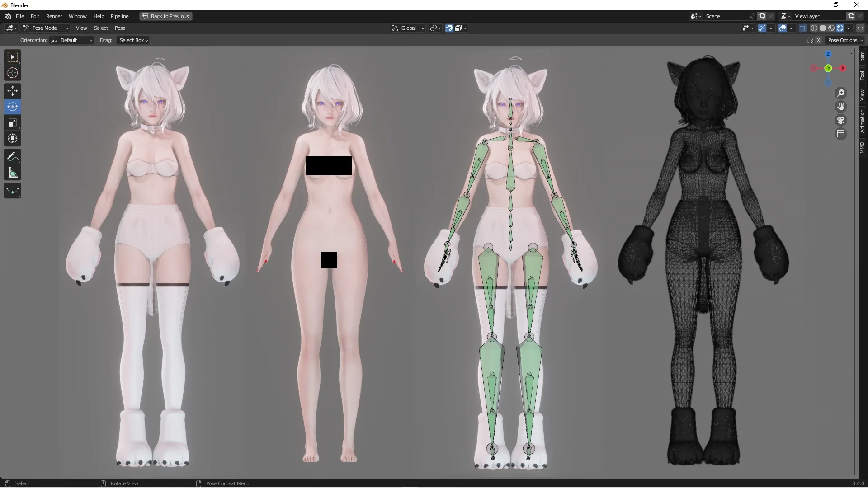The height and width of the screenshot is (488, 868).
Task: Open the pivot point dropdown
Action: pos(436,28)
